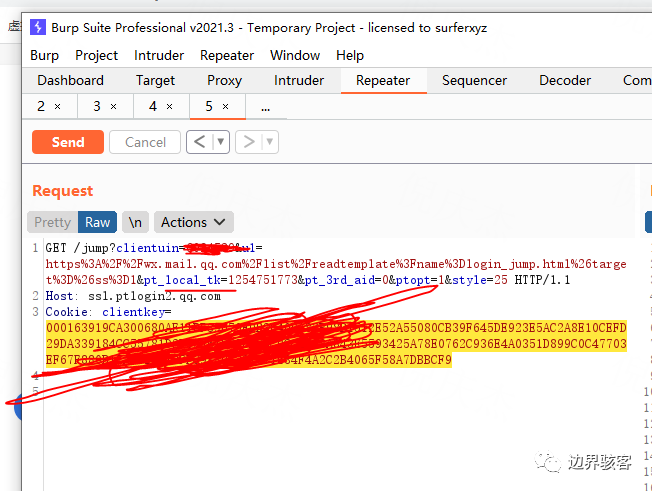Go back to previous request in history
652x491 pixels.
pos(200,142)
